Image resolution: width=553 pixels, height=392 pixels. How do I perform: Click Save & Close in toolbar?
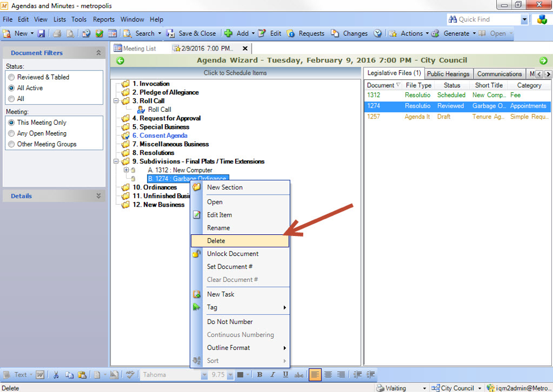click(191, 33)
